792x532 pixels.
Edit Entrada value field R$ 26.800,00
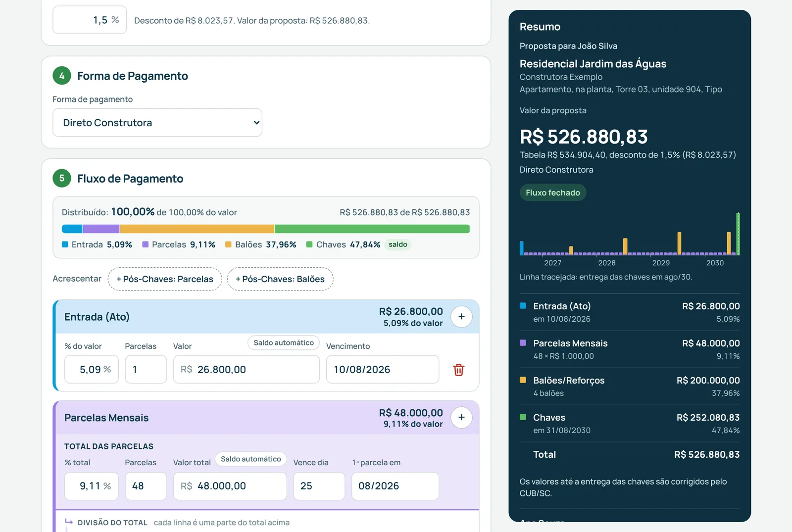click(247, 369)
